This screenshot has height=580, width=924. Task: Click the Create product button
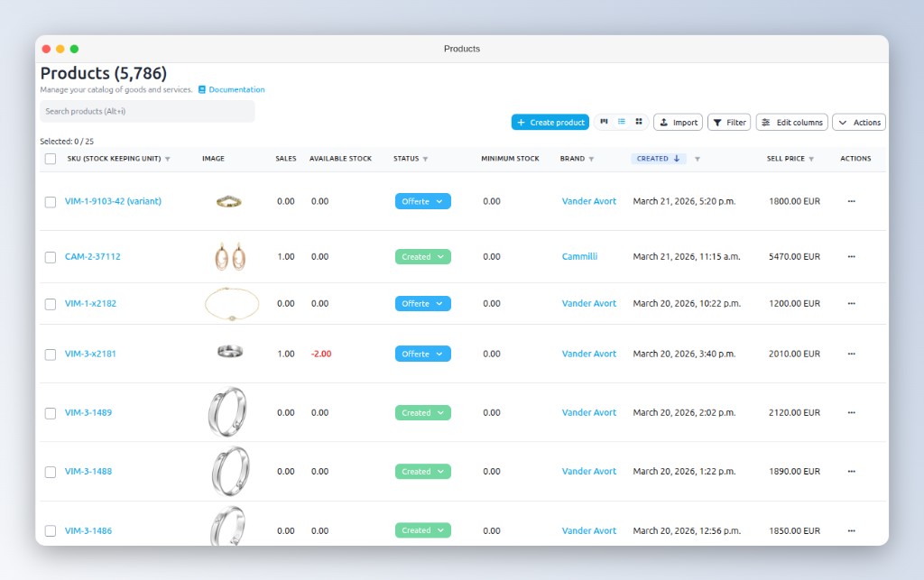(x=550, y=122)
